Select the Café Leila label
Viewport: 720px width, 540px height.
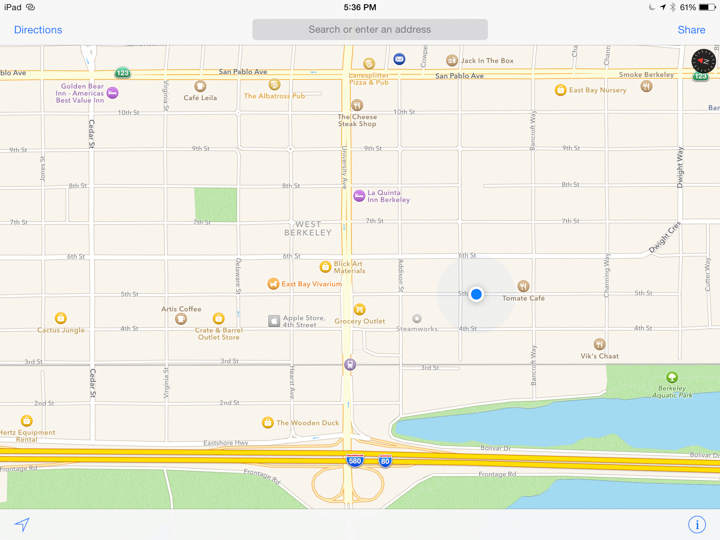click(200, 98)
